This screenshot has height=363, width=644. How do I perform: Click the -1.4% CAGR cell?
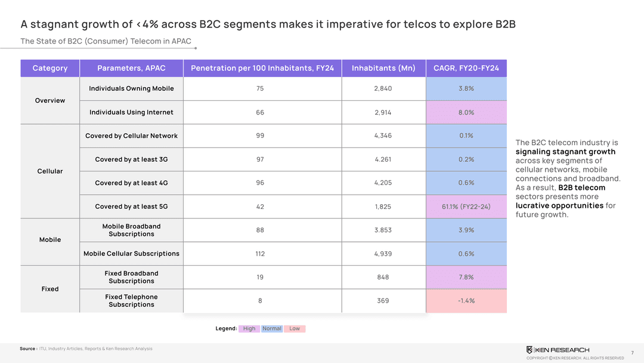click(466, 300)
